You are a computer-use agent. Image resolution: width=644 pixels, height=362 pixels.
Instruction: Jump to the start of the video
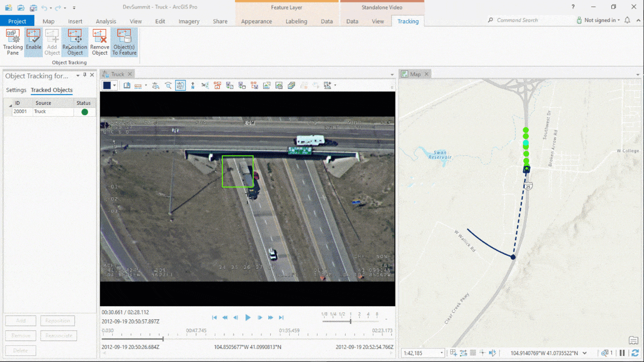tap(214, 318)
